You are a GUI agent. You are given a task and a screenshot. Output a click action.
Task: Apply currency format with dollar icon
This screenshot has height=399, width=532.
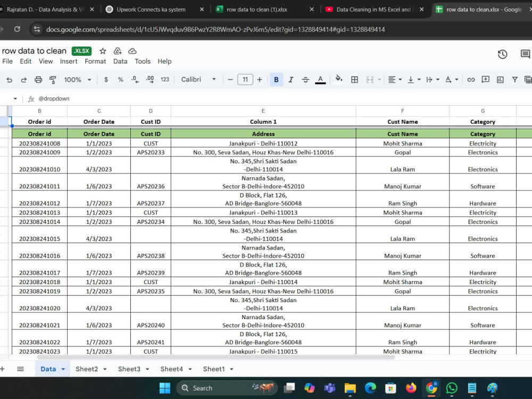[106, 80]
